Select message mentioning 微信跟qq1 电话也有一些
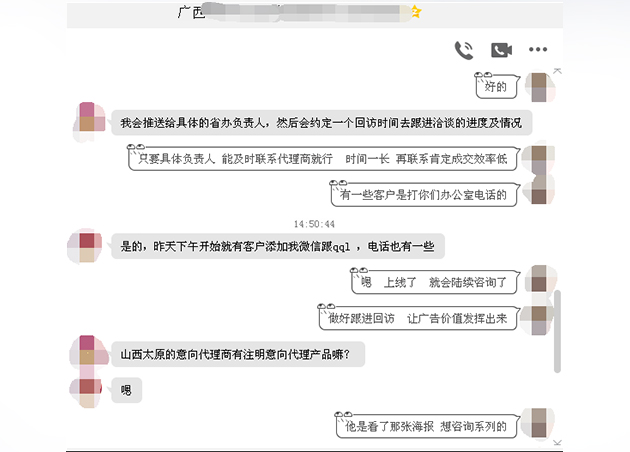 (278, 246)
